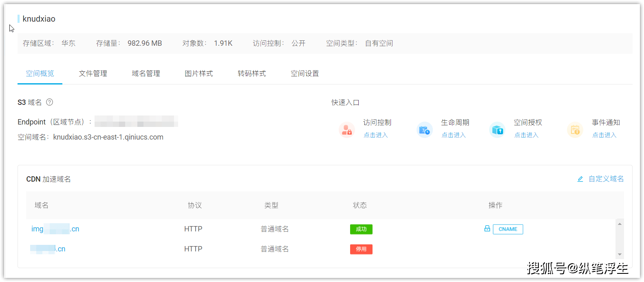The width and height of the screenshot is (644, 282).
Task: Open the 生命周期 calendar icon
Action: (424, 130)
